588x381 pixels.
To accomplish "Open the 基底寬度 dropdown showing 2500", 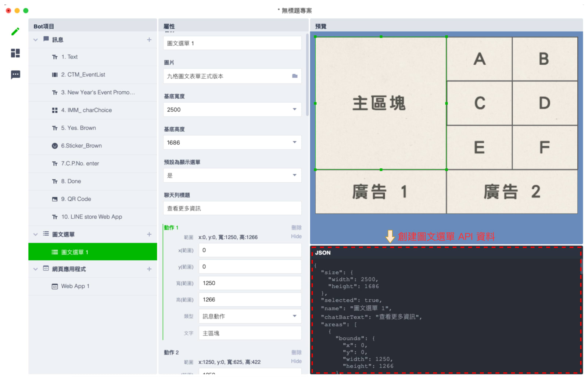I will (x=232, y=110).
